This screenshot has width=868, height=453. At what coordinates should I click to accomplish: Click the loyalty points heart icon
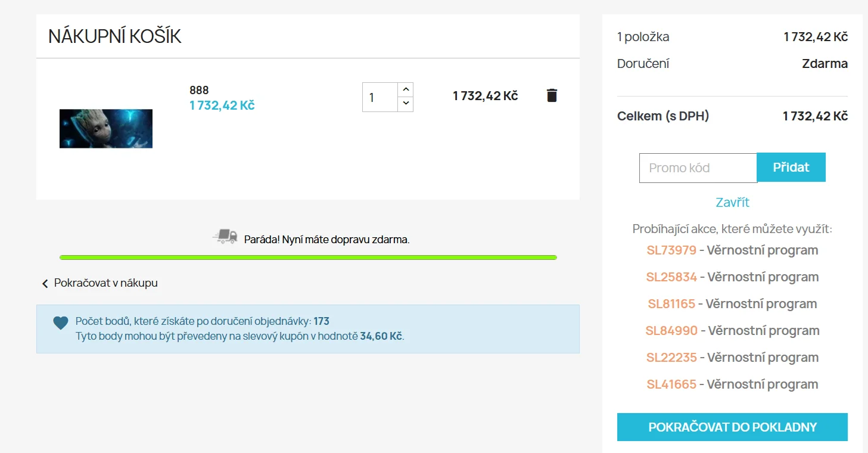click(x=61, y=323)
